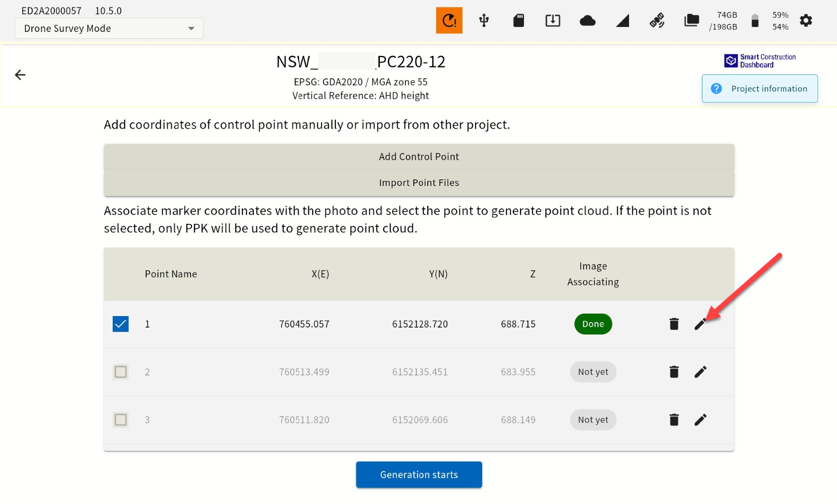
Task: Uncheck the checkbox for point 1
Action: coord(121,324)
